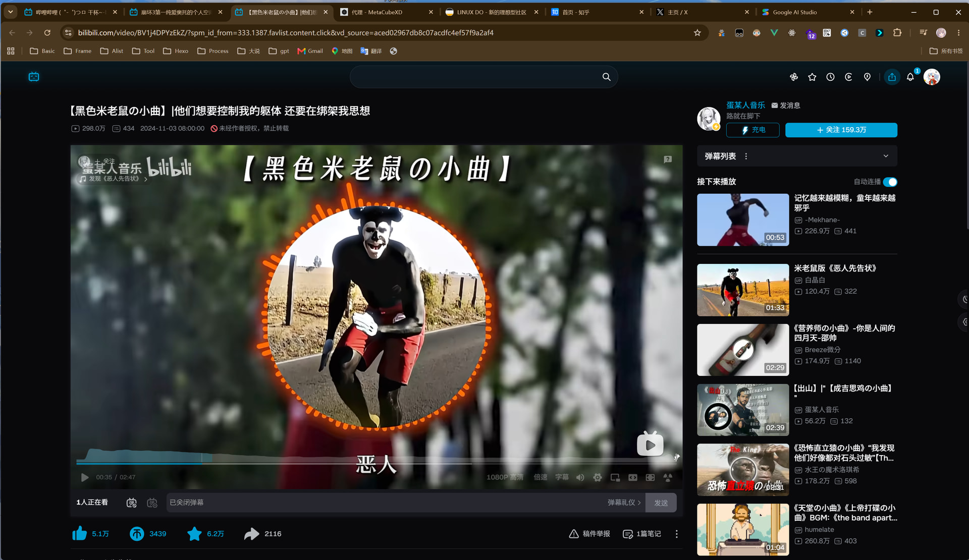The height and width of the screenshot is (560, 969).
Task: Open Chrome tab search dropdown arrow
Action: pyautogui.click(x=10, y=12)
